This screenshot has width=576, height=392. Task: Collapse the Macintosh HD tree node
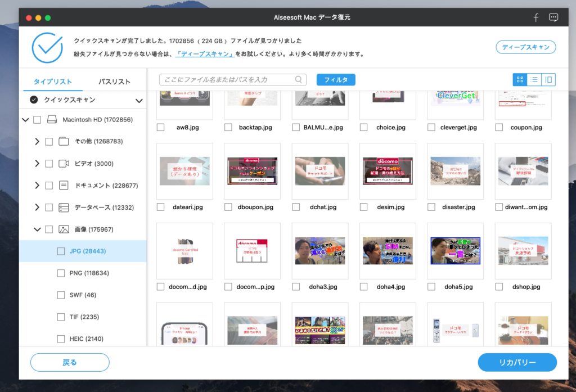25,120
